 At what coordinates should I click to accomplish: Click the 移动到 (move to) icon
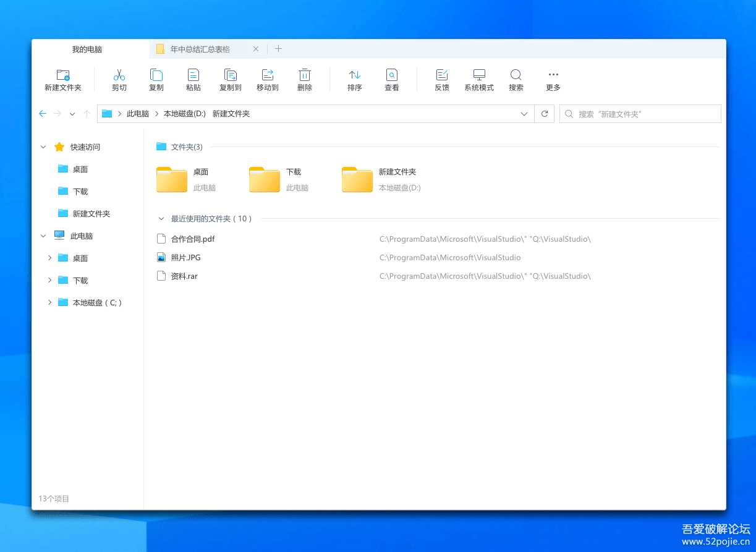click(268, 75)
